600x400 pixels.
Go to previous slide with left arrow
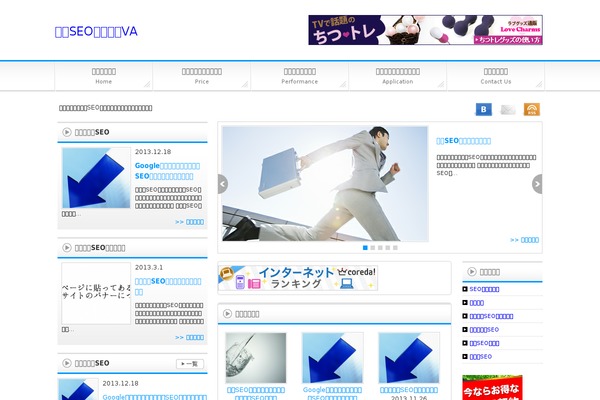pos(223,184)
